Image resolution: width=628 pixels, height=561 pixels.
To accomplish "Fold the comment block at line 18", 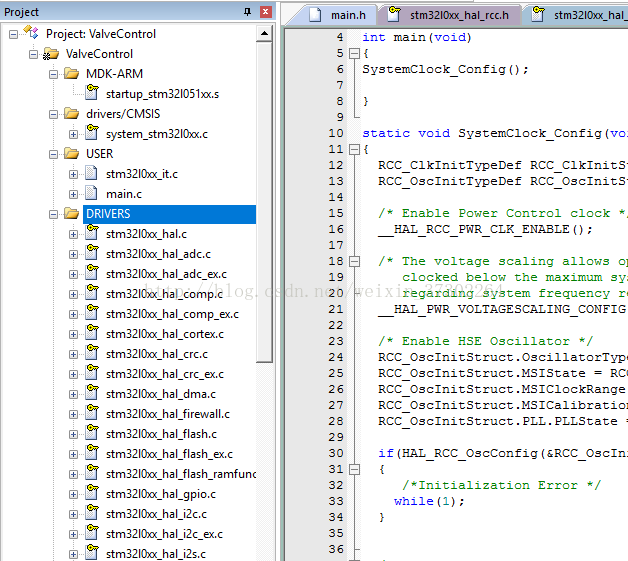I will pos(353,261).
